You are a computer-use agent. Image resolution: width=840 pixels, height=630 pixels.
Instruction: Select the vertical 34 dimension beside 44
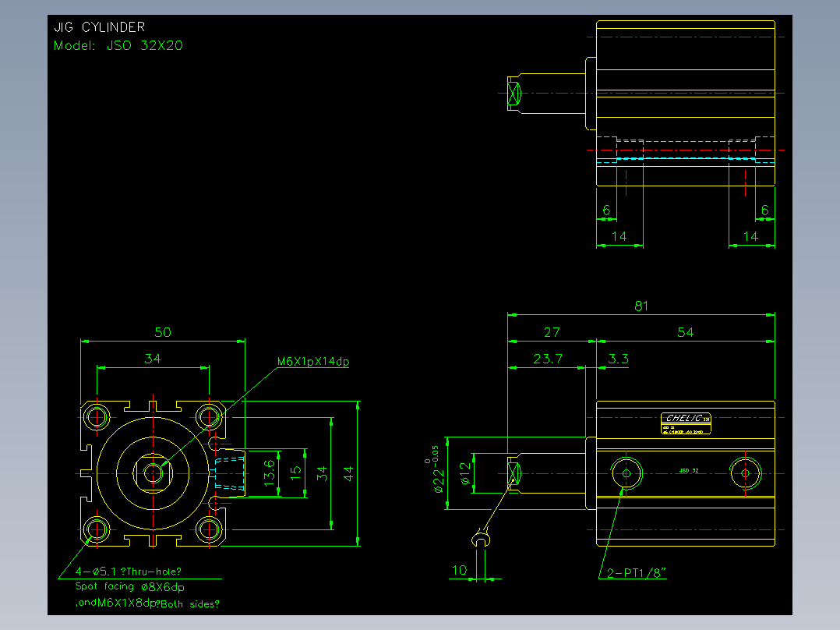[x=321, y=473]
